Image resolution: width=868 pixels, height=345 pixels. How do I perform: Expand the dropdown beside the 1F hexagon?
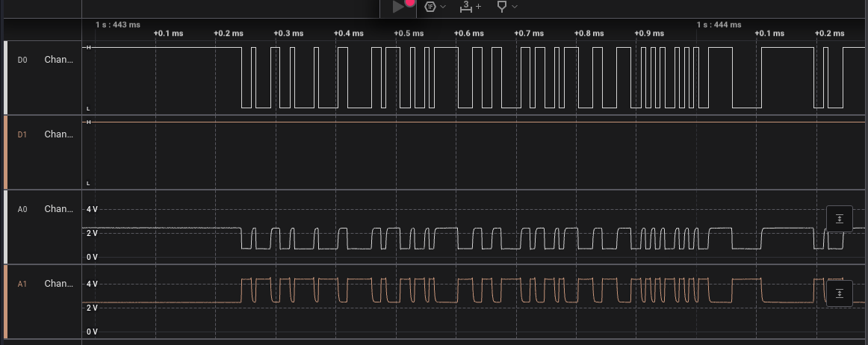[444, 7]
